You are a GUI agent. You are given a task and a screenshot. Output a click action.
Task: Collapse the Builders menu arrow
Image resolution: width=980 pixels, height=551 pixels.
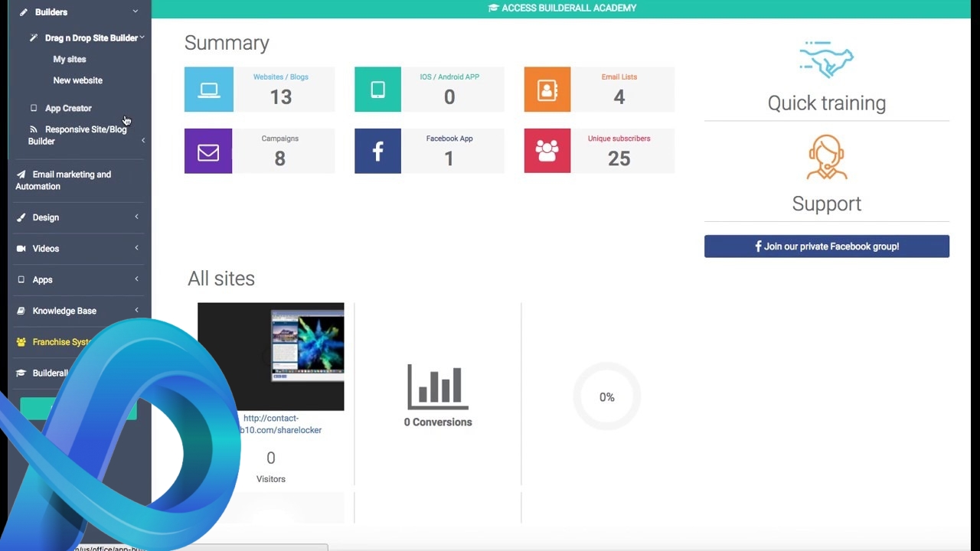(136, 12)
